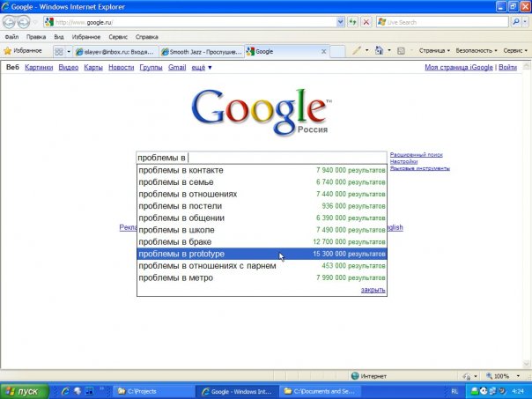Switch to the Smooth Jazz tab
532x399 pixels.
[x=202, y=52]
